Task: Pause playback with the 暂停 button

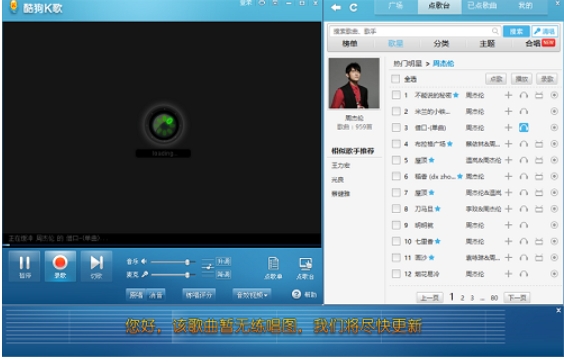Action: pyautogui.click(x=24, y=266)
